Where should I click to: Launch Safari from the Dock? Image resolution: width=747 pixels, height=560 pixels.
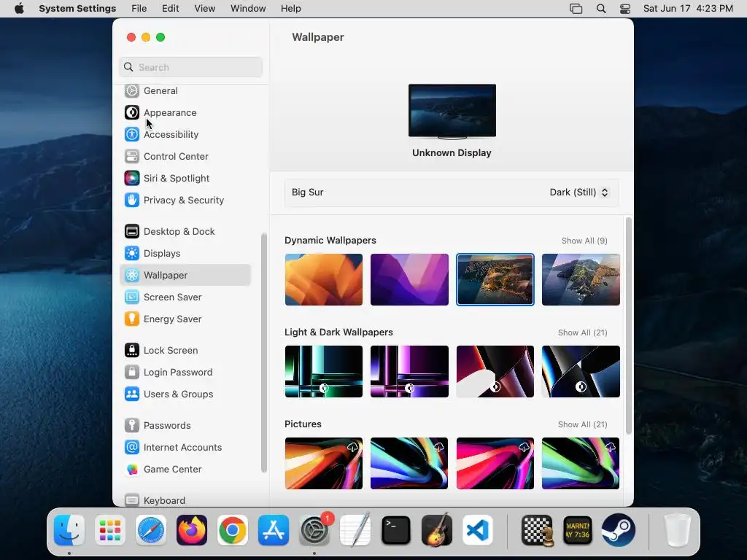click(151, 530)
